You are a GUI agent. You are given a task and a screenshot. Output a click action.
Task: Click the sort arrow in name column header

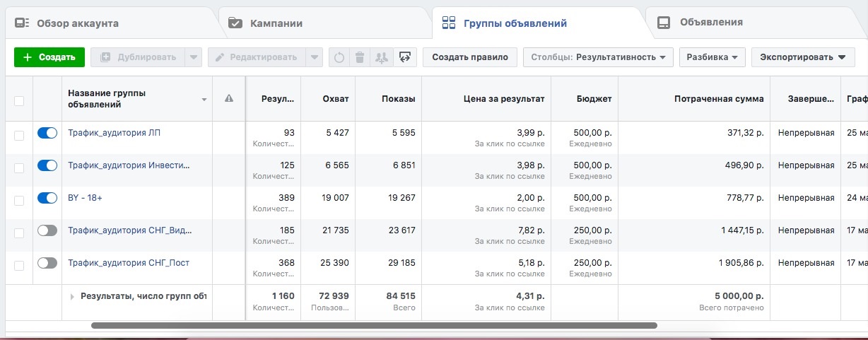[x=204, y=100]
